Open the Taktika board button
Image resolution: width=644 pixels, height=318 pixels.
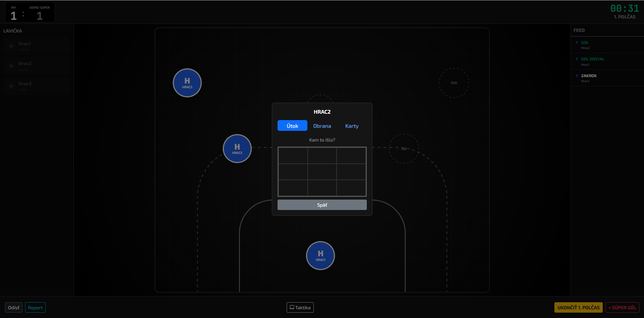coord(300,308)
